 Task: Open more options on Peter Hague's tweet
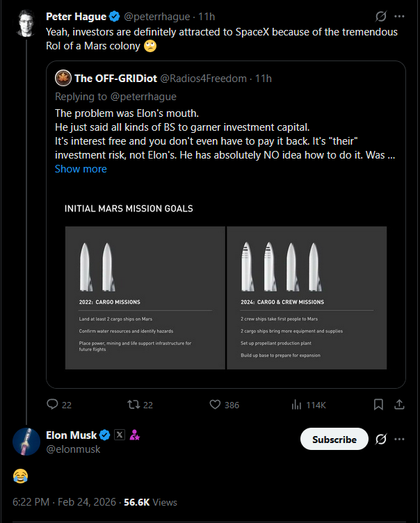tap(399, 16)
